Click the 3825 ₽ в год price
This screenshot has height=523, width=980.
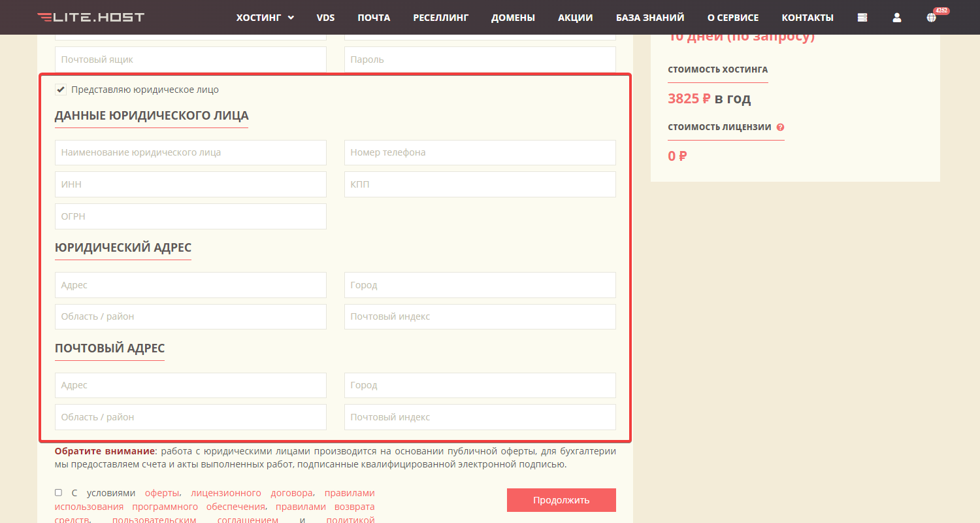710,99
